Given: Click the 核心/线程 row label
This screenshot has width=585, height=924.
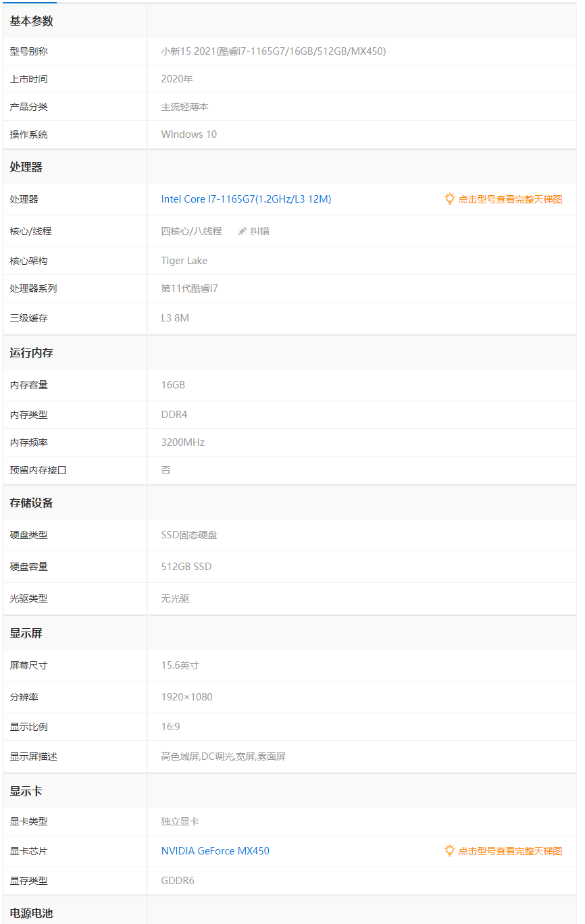Looking at the screenshot, I should (x=30, y=231).
